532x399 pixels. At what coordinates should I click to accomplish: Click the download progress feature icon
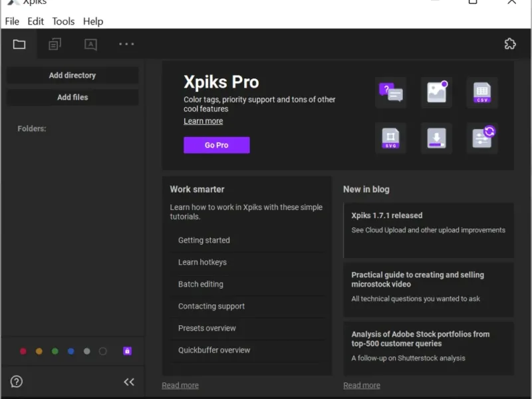coord(436,138)
